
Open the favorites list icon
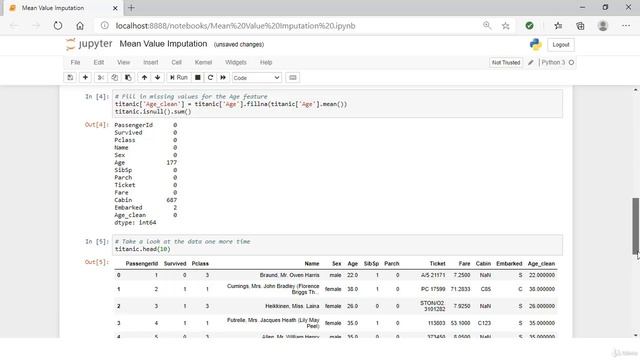[558, 26]
